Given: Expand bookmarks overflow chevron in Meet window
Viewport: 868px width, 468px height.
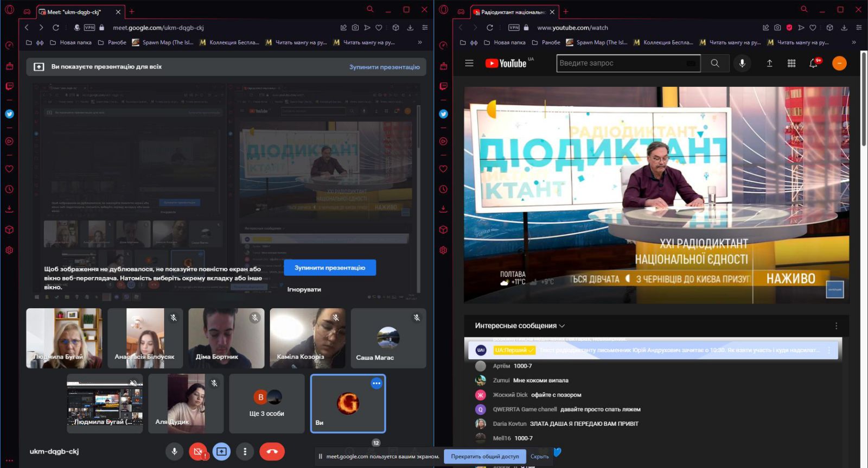Looking at the screenshot, I should coord(420,42).
